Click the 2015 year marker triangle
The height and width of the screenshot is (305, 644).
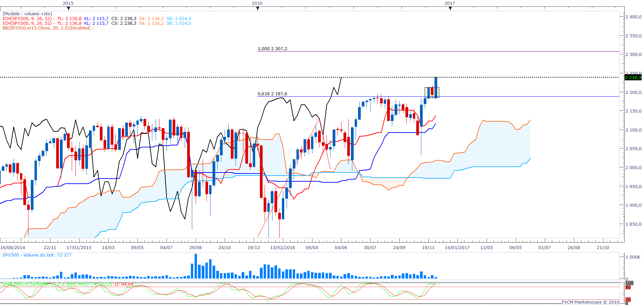pos(68,9)
